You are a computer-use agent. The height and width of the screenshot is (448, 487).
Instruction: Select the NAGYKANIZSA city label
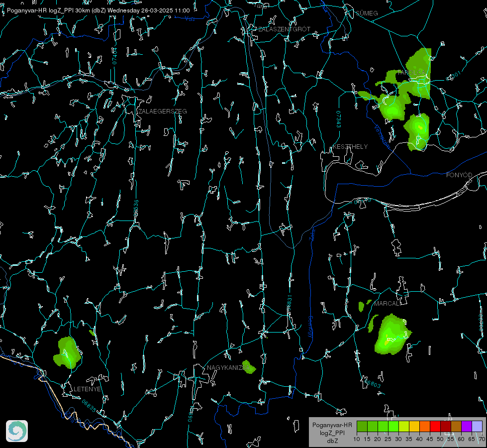click(x=228, y=368)
